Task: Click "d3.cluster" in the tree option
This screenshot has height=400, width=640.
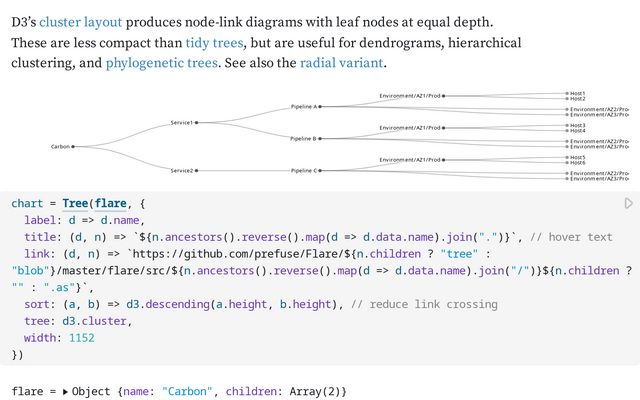Action: pos(94,321)
